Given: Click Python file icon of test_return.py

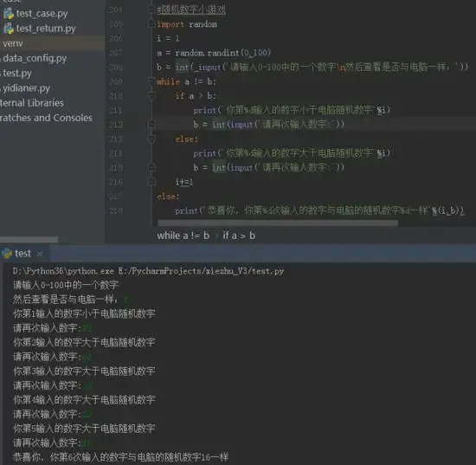Looking at the screenshot, I should click(9, 29).
